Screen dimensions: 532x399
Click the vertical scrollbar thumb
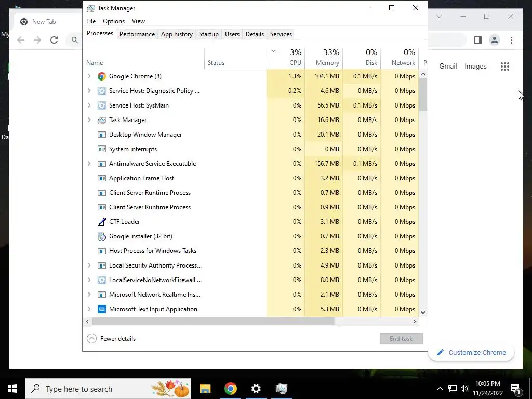tap(423, 95)
